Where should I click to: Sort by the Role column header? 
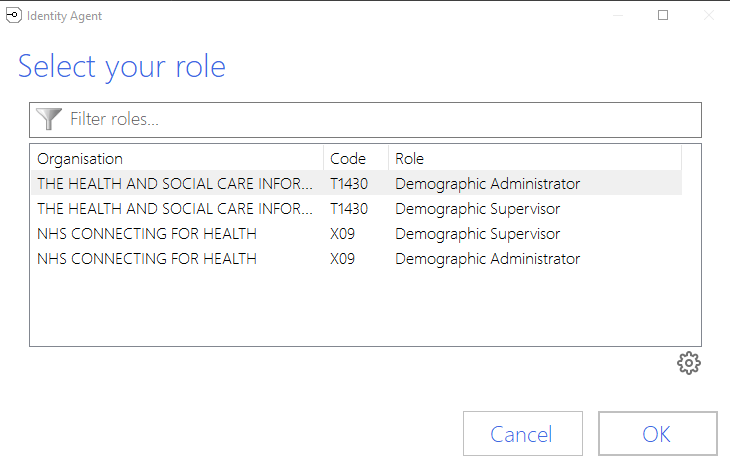pos(534,158)
